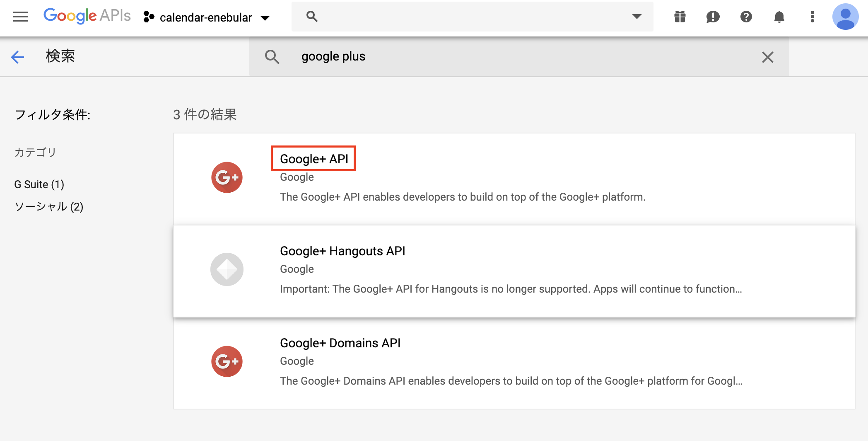Click the top bar search magnifier icon
Image resolution: width=868 pixels, height=441 pixels.
[312, 17]
